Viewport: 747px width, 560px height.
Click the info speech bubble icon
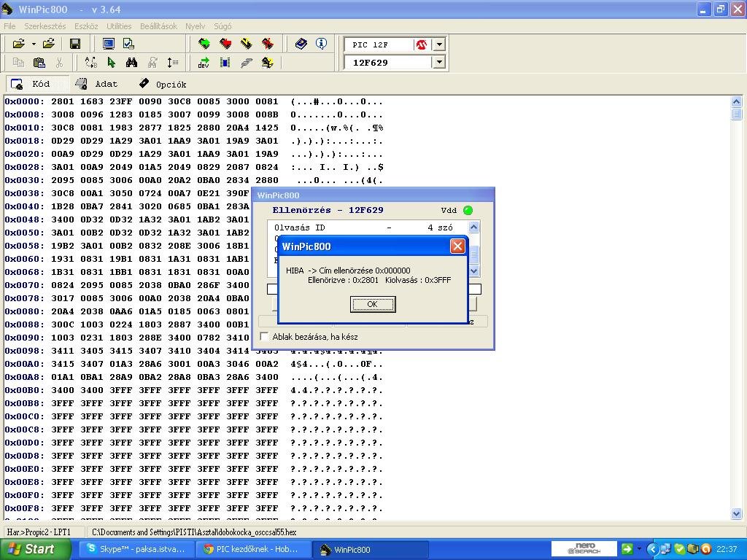coord(322,44)
